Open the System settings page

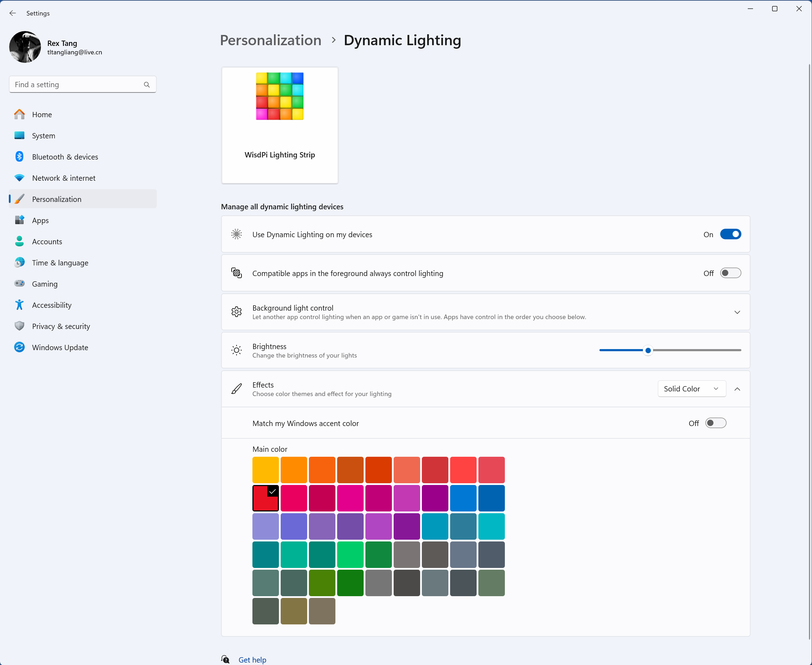point(44,136)
